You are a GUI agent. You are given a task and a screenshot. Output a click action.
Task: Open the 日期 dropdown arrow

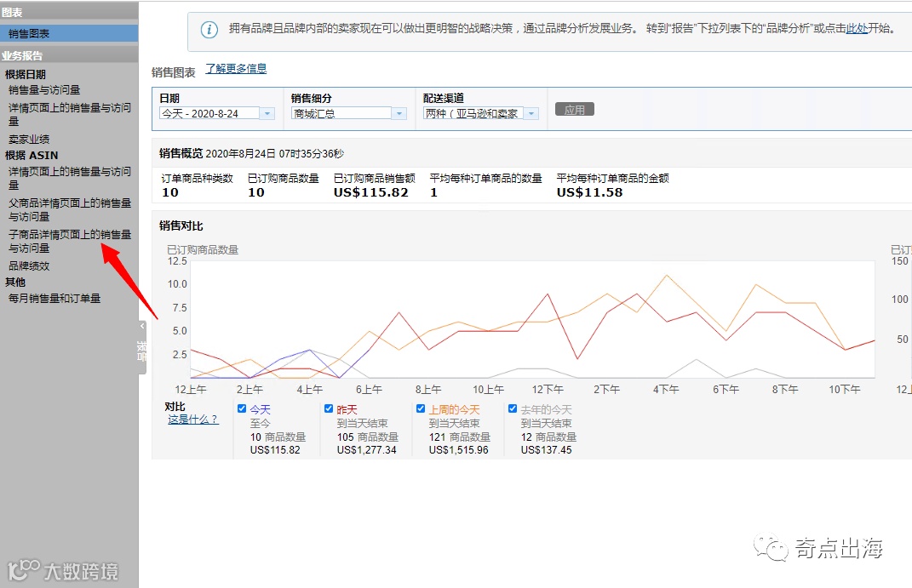pyautogui.click(x=267, y=113)
